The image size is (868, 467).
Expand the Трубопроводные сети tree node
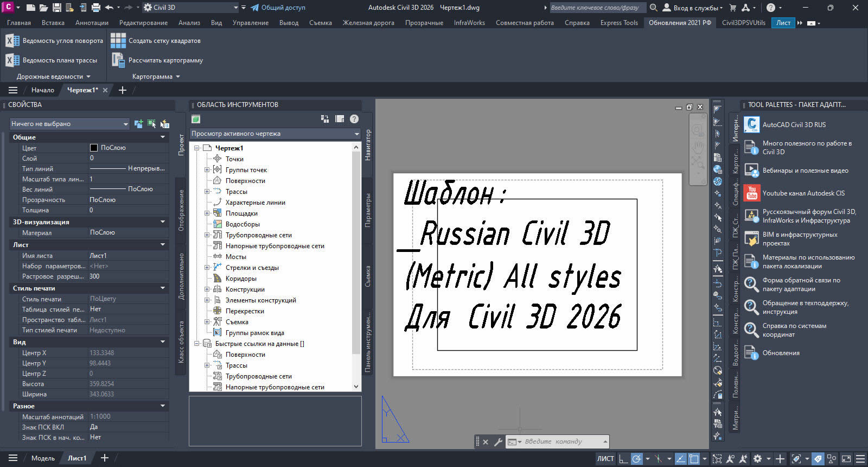[207, 235]
